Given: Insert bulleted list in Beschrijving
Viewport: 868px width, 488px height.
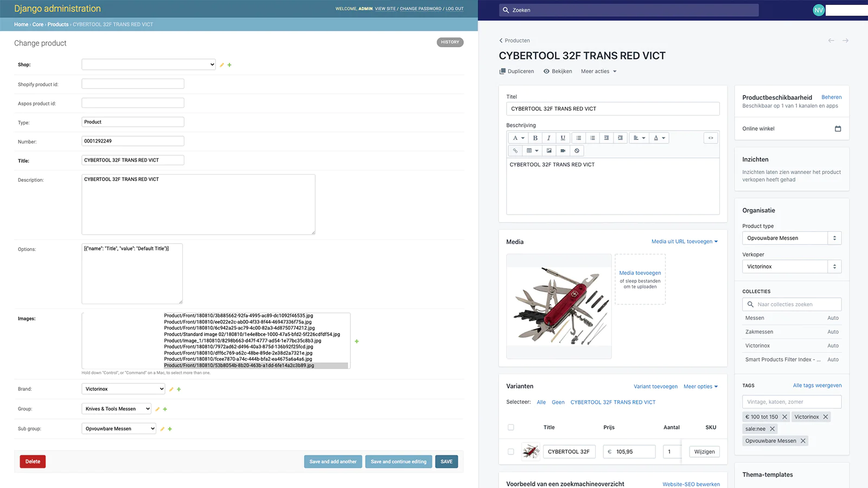Looking at the screenshot, I should coord(579,138).
